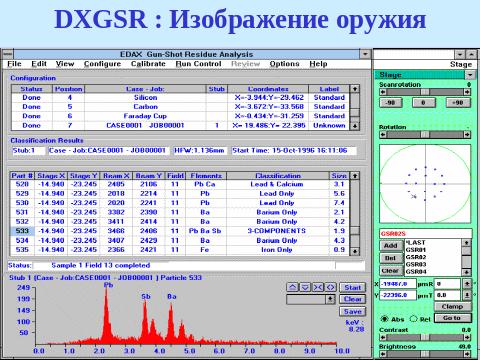
Task: Click the Contrast slider right arrow
Action: 467,337
